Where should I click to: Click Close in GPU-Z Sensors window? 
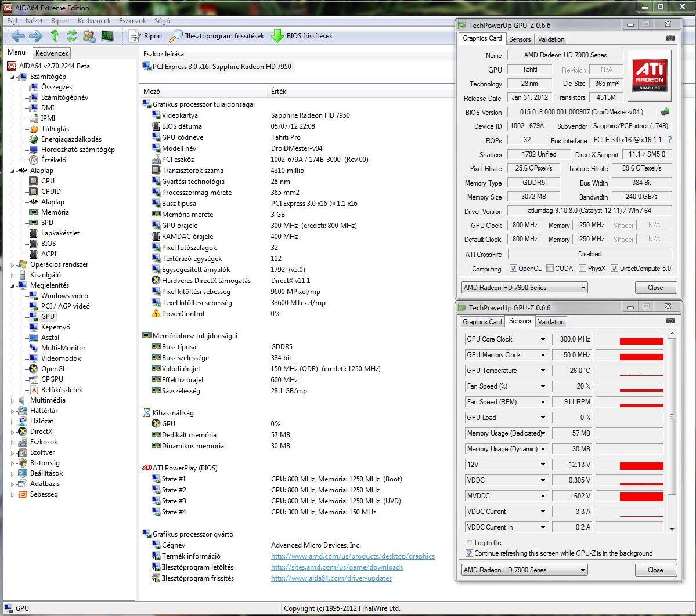click(655, 570)
